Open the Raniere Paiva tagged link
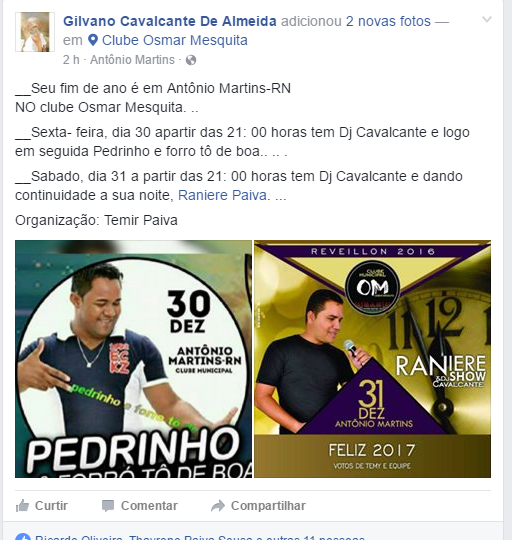Viewport: 514px width, 540px height. tap(222, 195)
